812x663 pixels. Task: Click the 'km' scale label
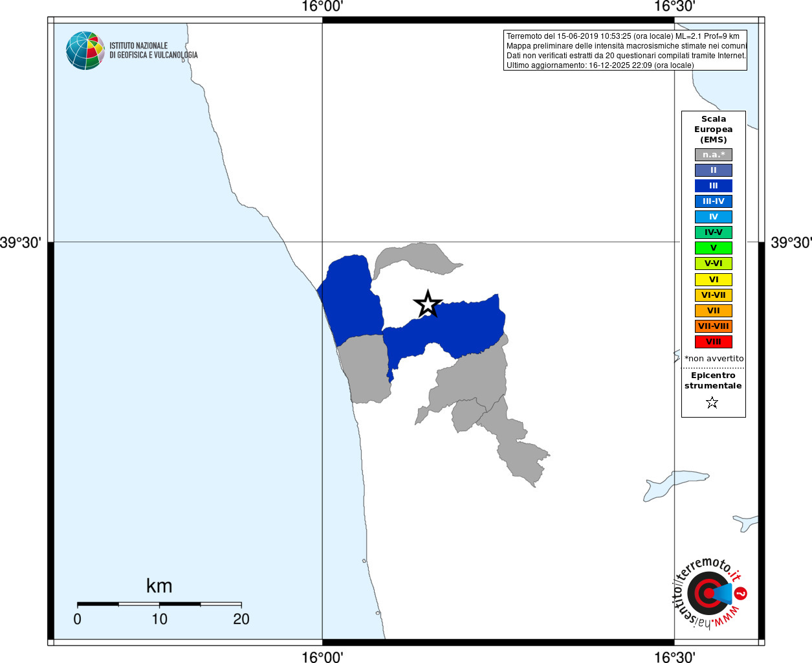[x=159, y=586]
